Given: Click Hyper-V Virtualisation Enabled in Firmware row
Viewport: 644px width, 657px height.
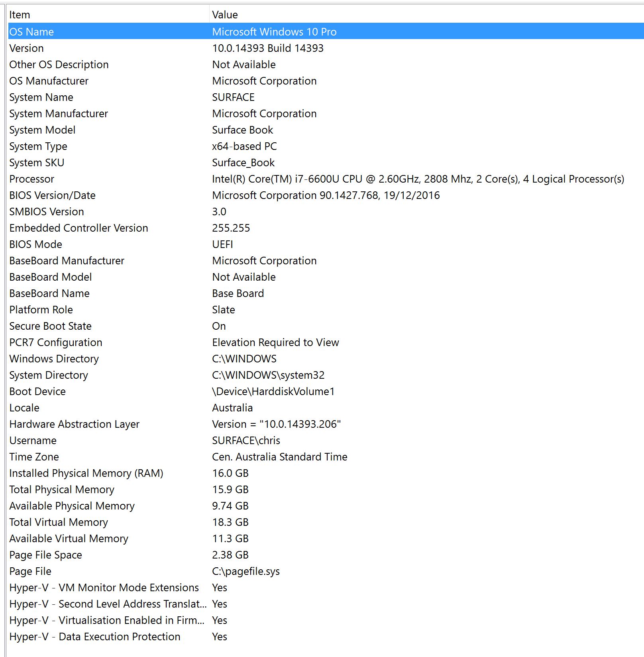Looking at the screenshot, I should (x=326, y=620).
